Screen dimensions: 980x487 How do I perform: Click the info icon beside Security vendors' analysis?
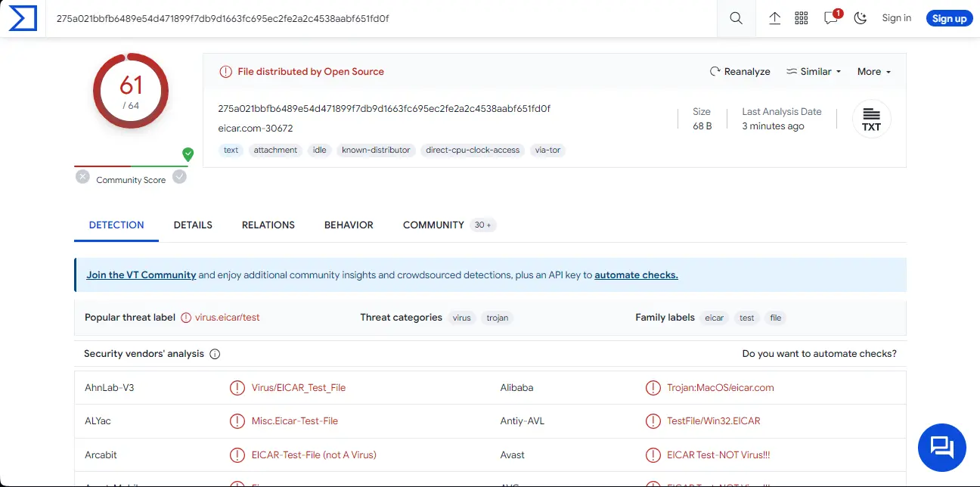coord(215,354)
